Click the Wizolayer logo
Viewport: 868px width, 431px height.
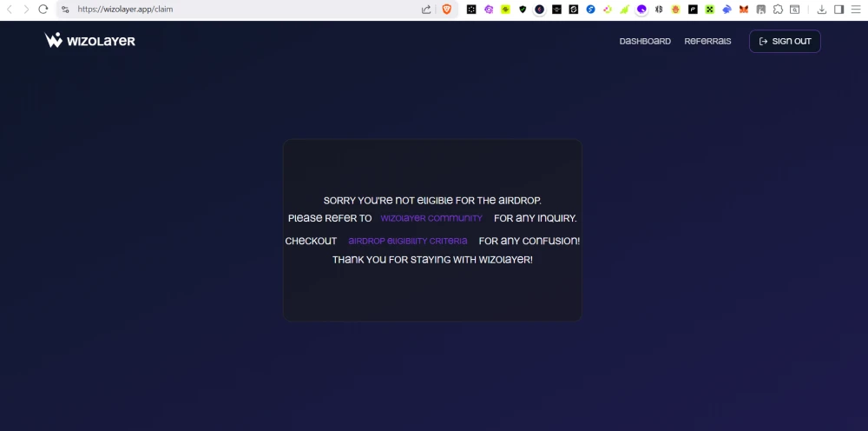click(90, 41)
